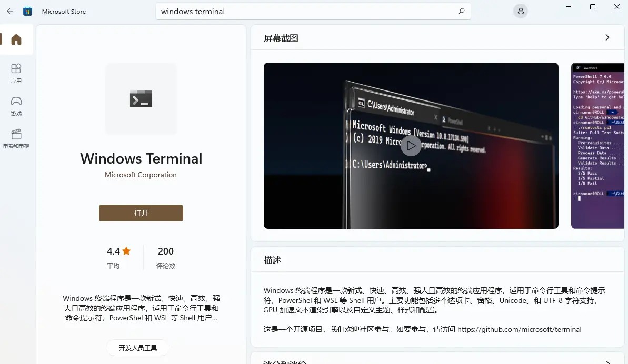The width and height of the screenshot is (628, 364).
Task: Open the Home section in the sidebar
Action: (x=16, y=39)
